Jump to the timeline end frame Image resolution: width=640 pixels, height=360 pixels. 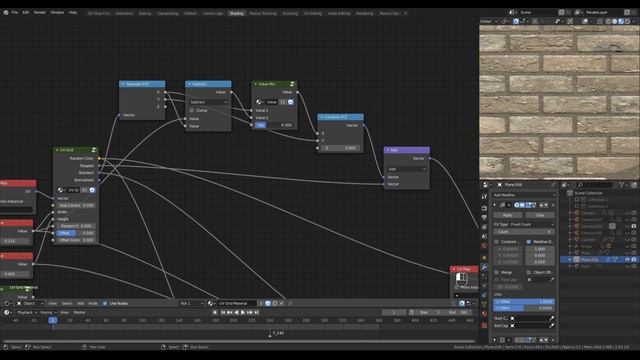257,312
